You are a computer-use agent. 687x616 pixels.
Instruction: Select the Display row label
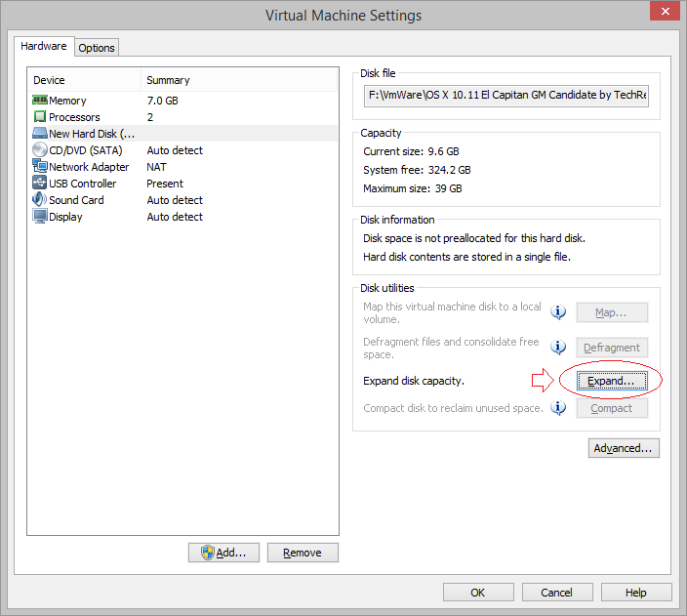(x=65, y=217)
